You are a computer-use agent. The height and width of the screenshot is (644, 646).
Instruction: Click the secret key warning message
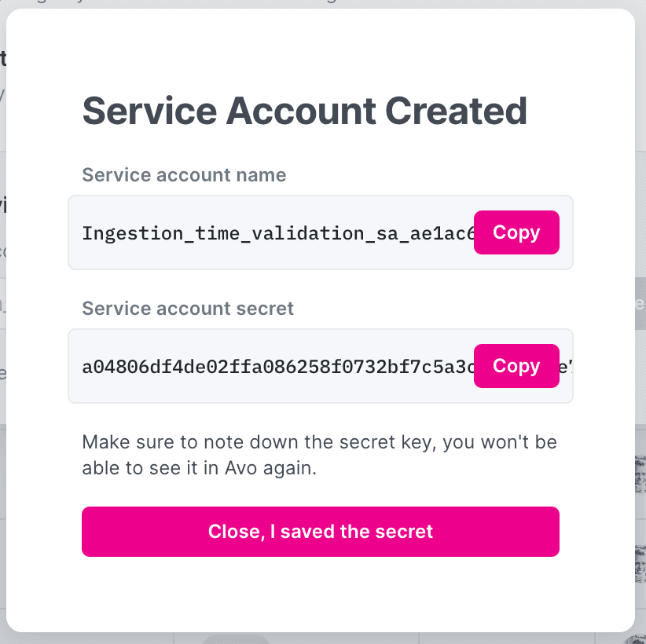(x=319, y=455)
